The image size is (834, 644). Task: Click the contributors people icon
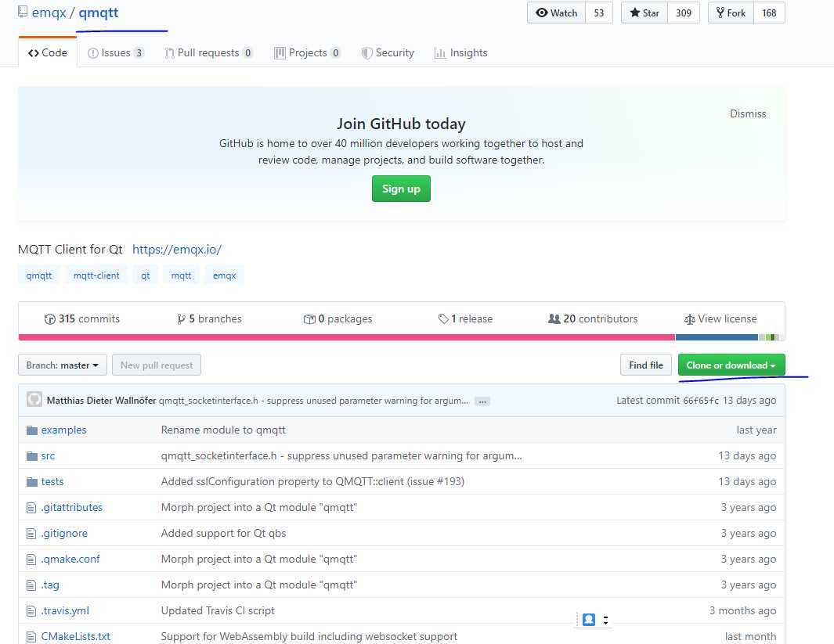click(x=554, y=318)
